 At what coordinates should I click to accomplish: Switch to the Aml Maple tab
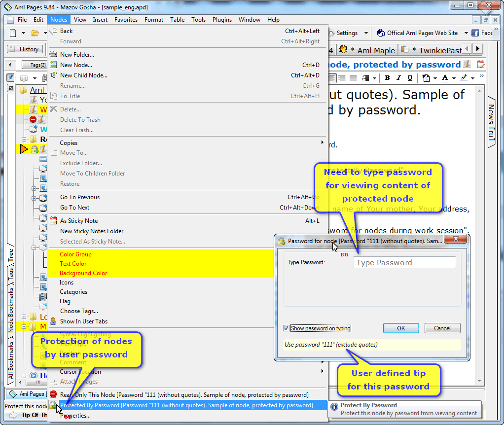point(367,50)
